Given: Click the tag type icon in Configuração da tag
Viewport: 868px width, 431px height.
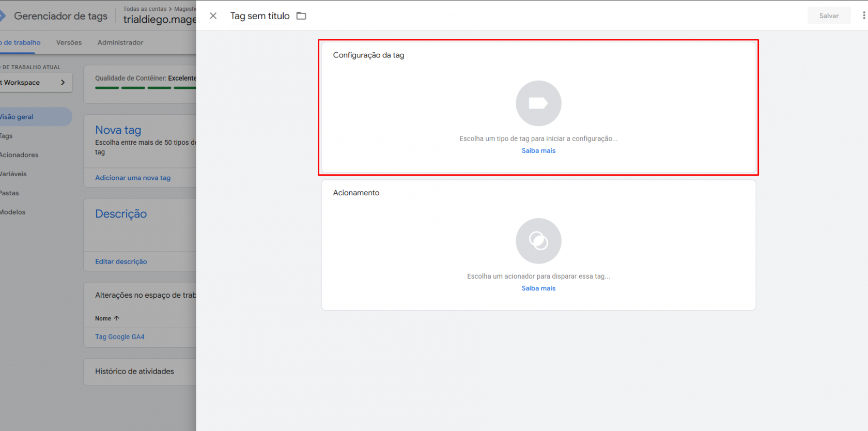Looking at the screenshot, I should click(x=538, y=103).
